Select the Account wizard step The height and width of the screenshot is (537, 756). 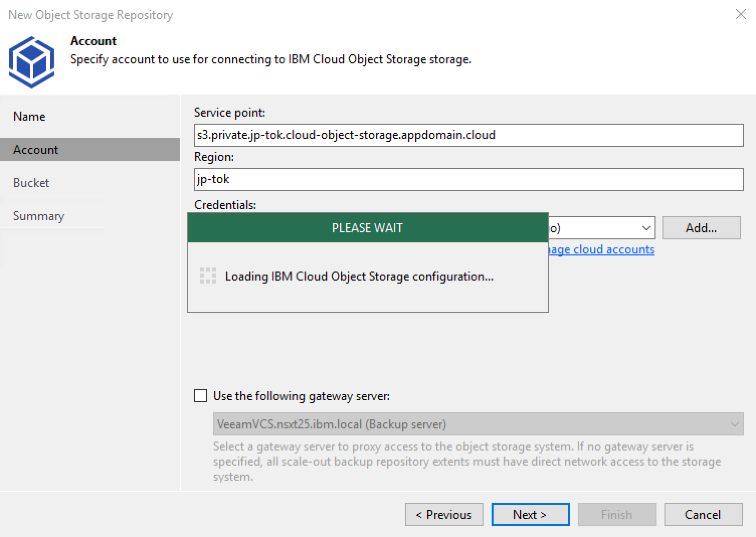click(x=36, y=150)
